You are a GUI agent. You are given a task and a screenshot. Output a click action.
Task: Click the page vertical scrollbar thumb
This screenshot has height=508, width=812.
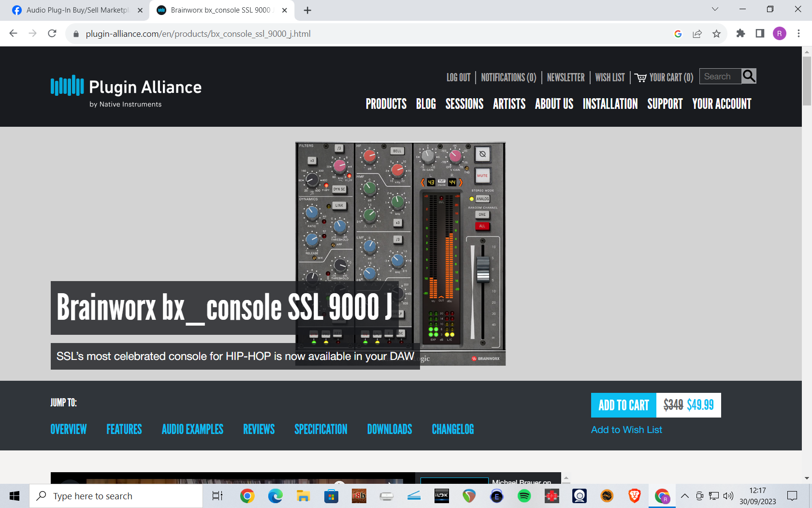point(807,81)
